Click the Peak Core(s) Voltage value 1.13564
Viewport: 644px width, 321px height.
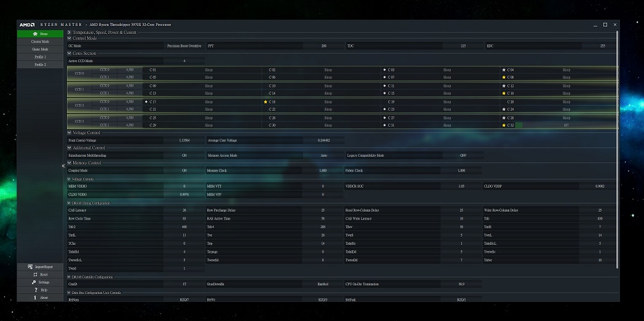pyautogui.click(x=185, y=140)
